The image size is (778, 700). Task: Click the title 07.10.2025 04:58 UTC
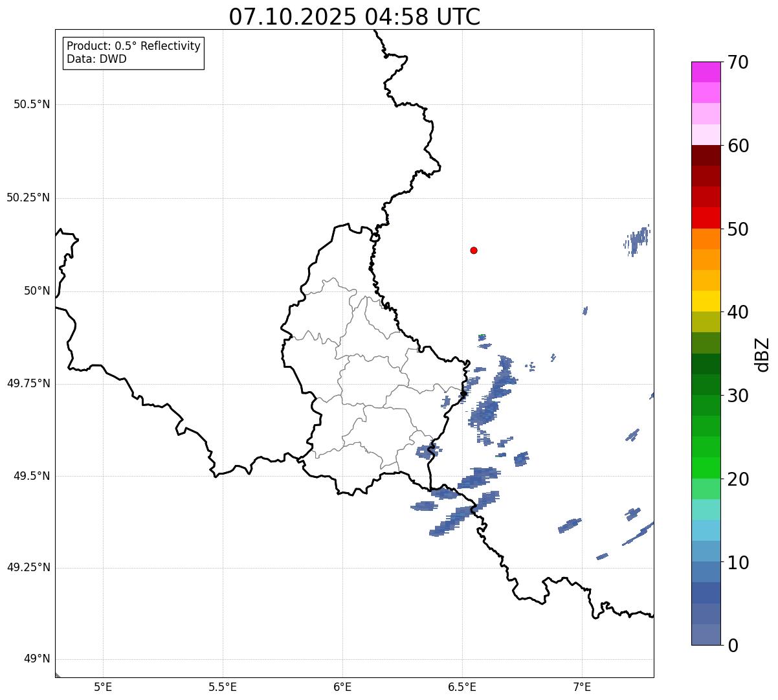click(x=355, y=17)
